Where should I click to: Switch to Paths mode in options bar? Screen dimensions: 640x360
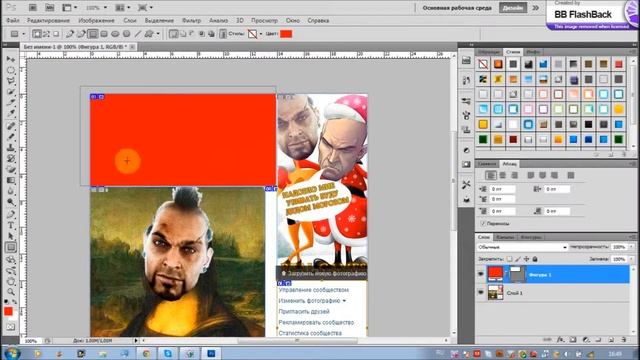(x=46, y=34)
